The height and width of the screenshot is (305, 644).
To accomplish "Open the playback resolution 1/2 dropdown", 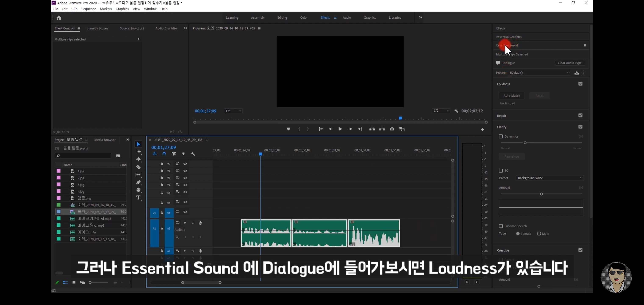I will pos(441,111).
